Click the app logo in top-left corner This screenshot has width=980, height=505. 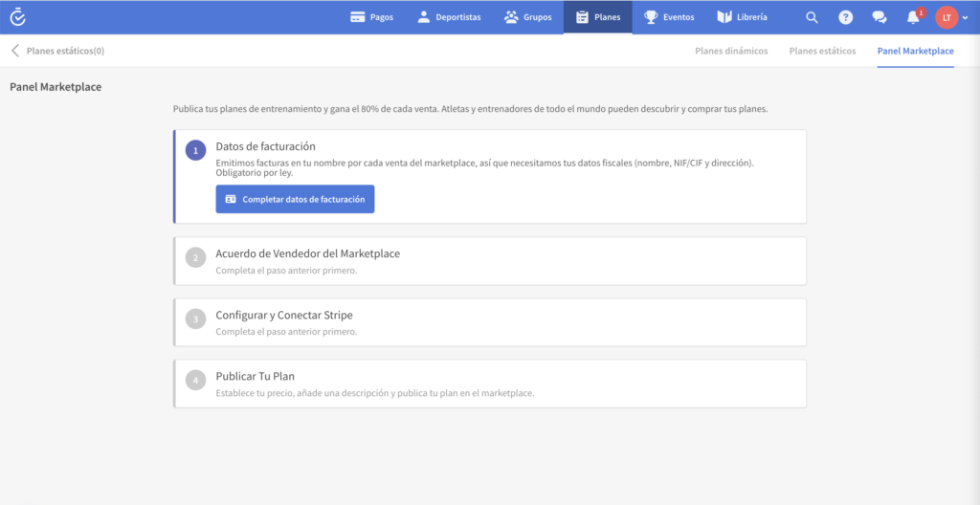coord(17,17)
